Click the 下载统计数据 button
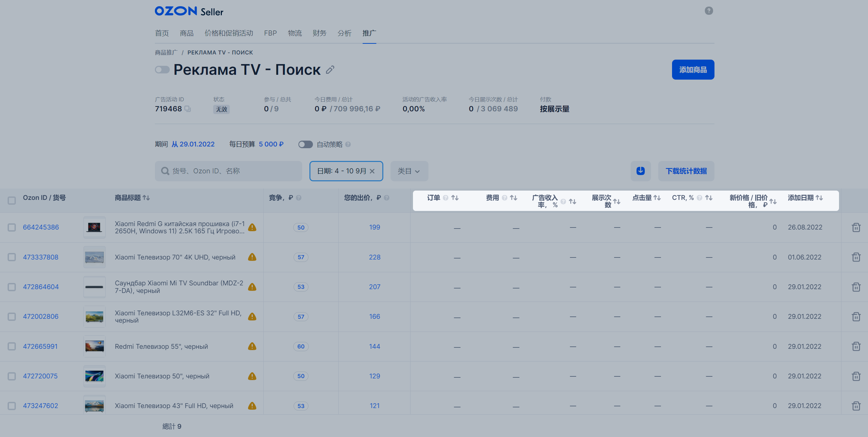 tap(686, 171)
